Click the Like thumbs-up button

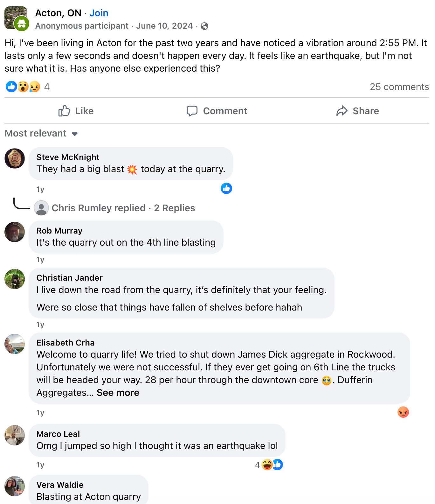[x=76, y=111]
